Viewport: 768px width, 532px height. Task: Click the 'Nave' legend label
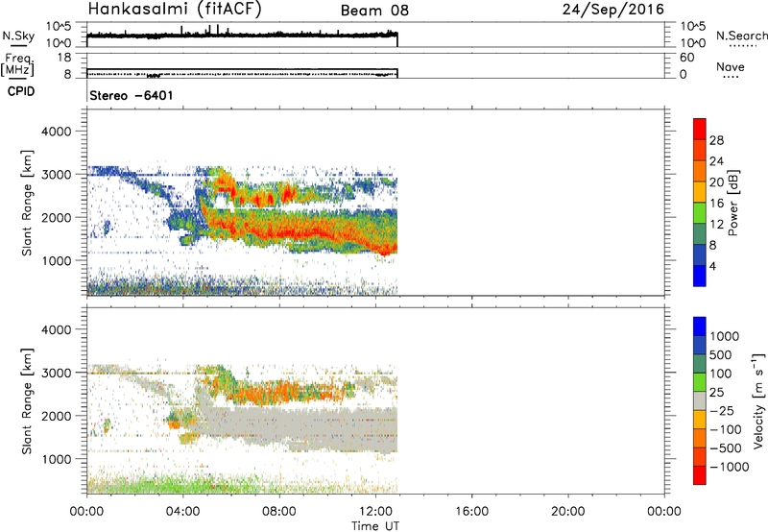click(x=731, y=66)
